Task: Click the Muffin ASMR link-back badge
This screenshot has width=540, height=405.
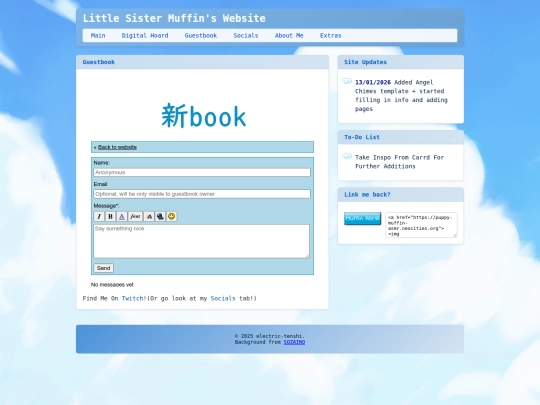Action: [x=362, y=219]
